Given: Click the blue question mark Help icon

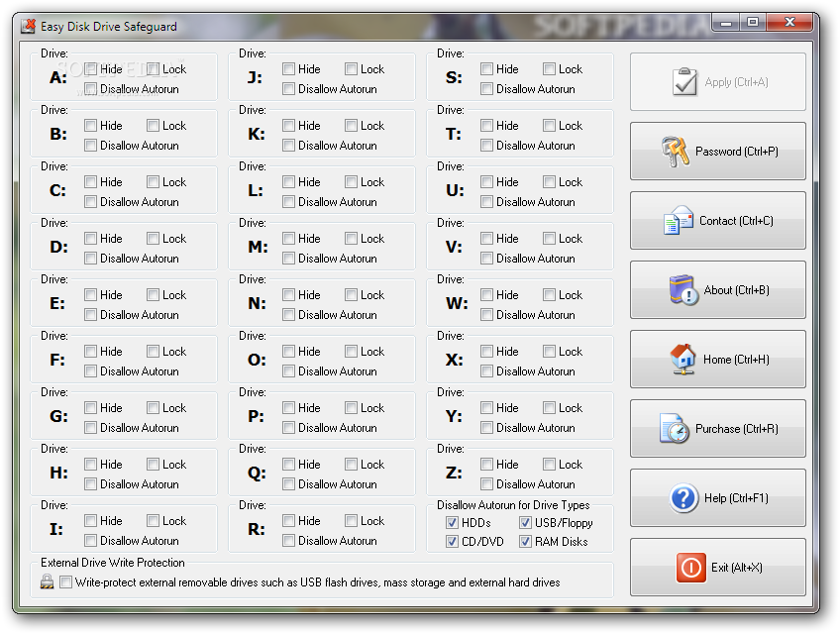Looking at the screenshot, I should [x=683, y=498].
